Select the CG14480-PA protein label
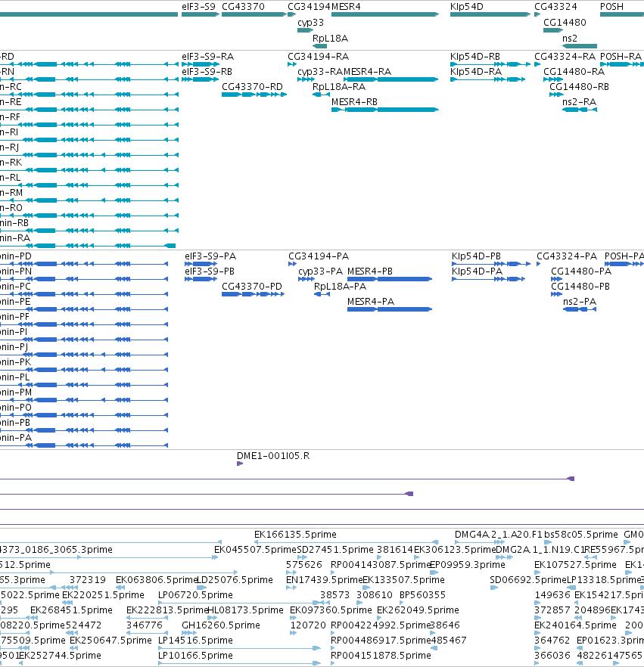The width and height of the screenshot is (644, 667). tap(581, 271)
